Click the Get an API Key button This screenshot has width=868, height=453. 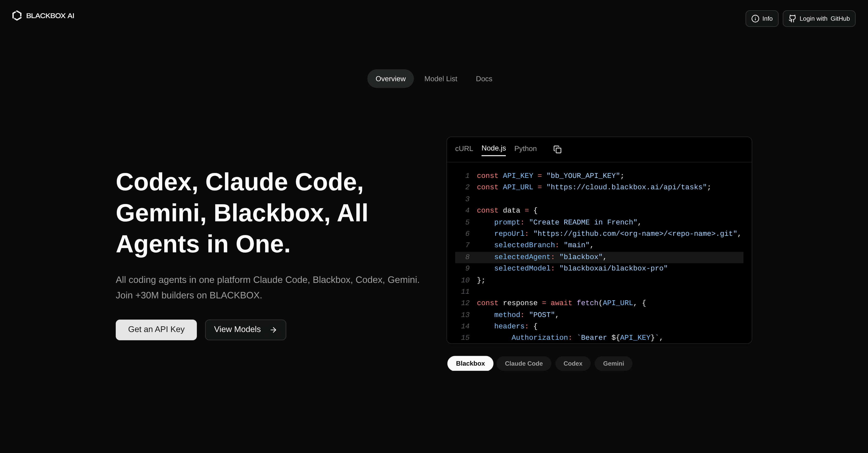pos(156,330)
